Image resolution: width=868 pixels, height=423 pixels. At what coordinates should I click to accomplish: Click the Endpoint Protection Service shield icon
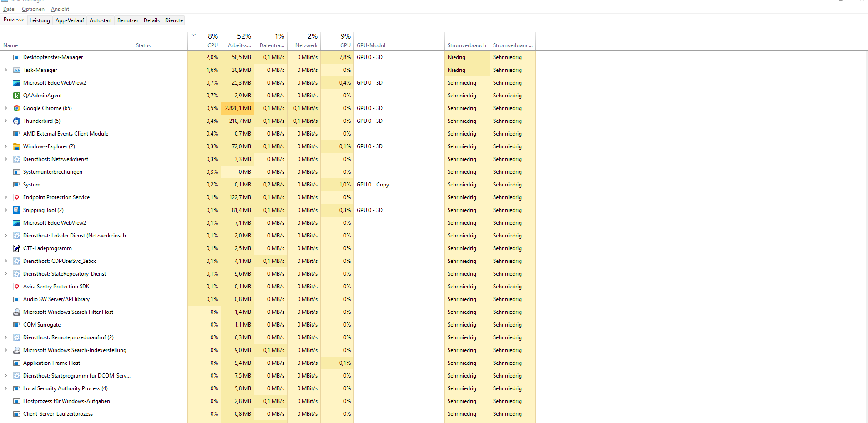coord(17,197)
